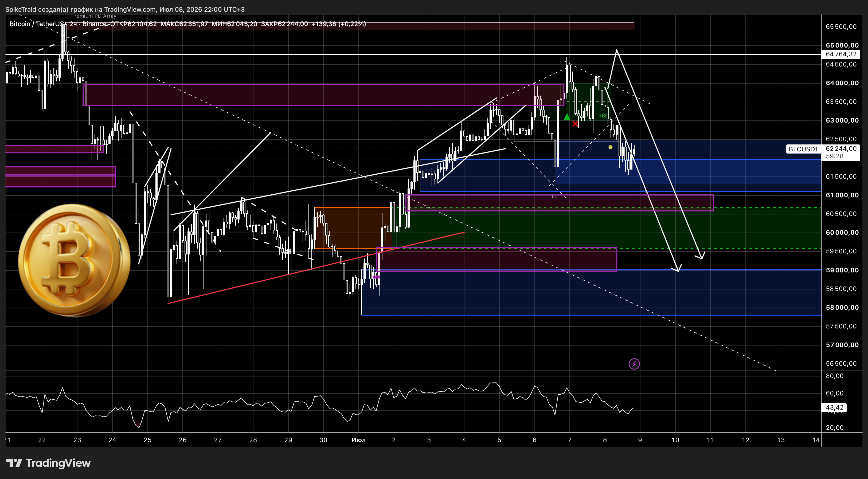Click the current price label 62 244,00

[x=841, y=148]
